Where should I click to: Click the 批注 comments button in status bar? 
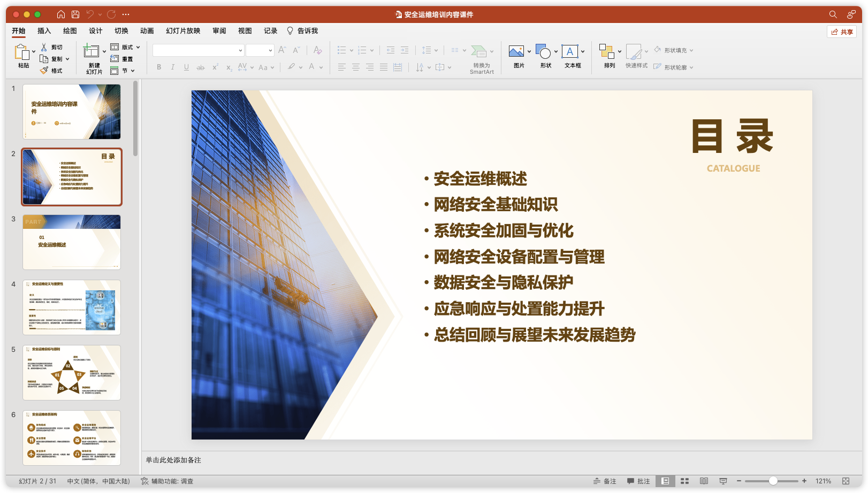click(641, 481)
